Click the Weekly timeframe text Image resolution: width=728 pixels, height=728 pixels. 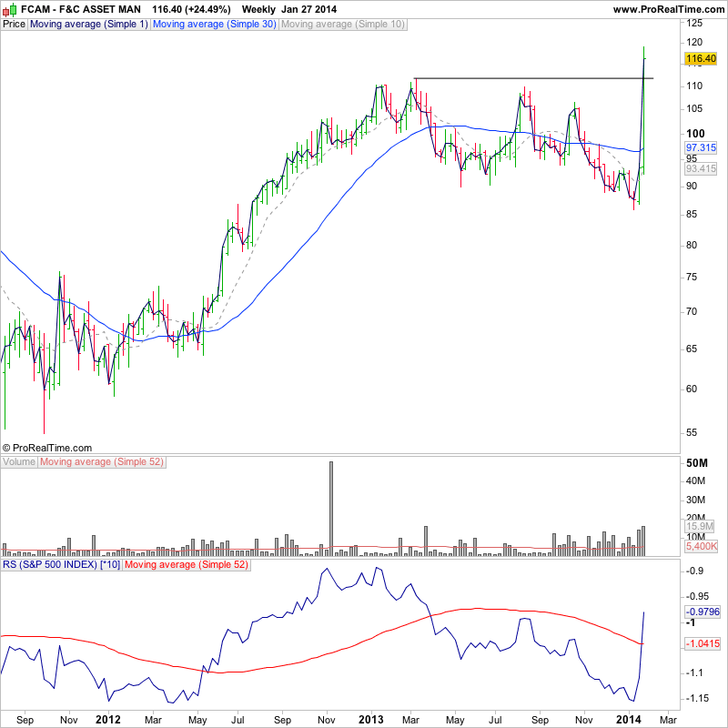[259, 9]
